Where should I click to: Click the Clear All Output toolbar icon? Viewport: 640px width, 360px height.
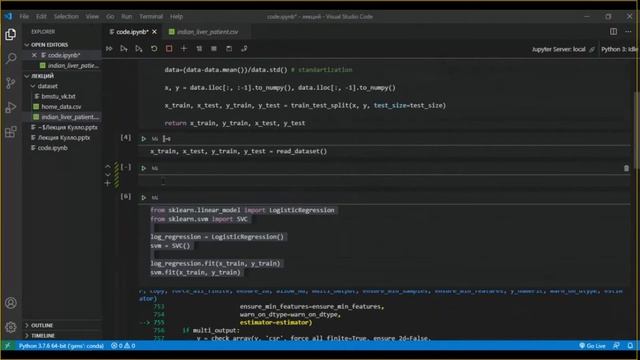click(199, 49)
